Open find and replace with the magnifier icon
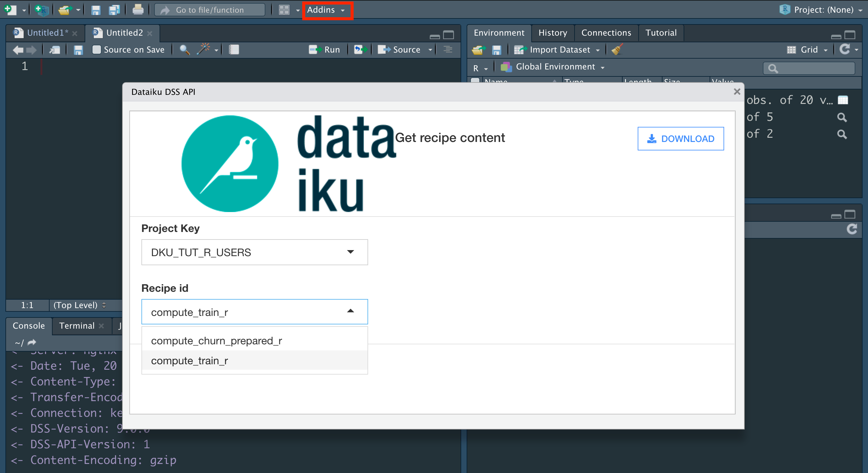Screen dimensions: 868x473 click(185, 50)
